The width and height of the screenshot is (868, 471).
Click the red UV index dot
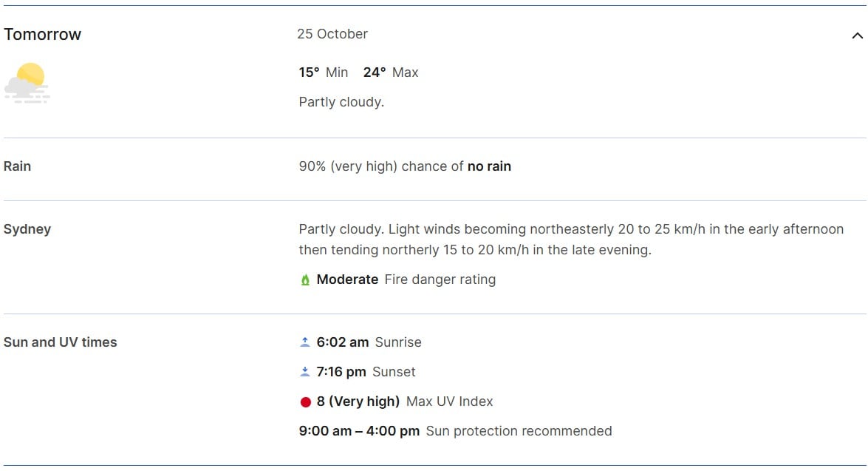click(305, 402)
